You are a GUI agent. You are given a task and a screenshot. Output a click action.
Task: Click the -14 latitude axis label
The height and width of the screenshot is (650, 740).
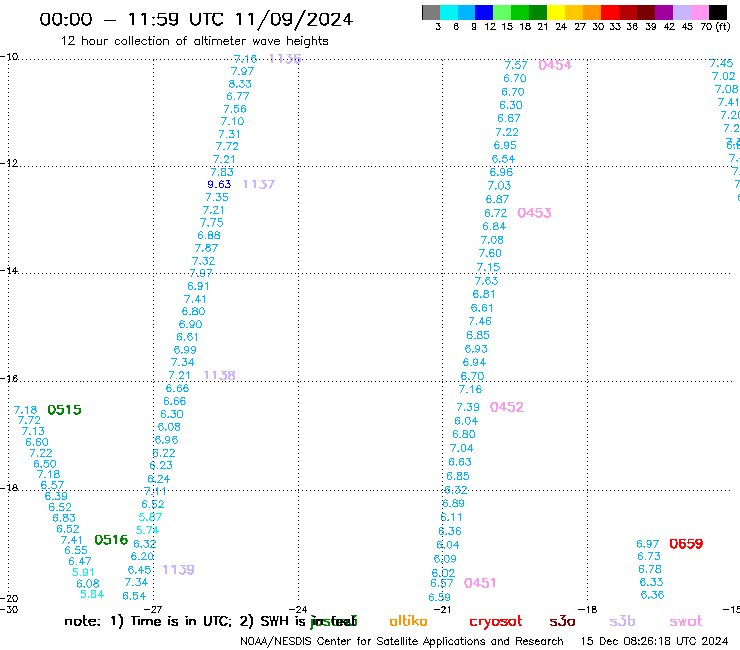(x=9, y=270)
